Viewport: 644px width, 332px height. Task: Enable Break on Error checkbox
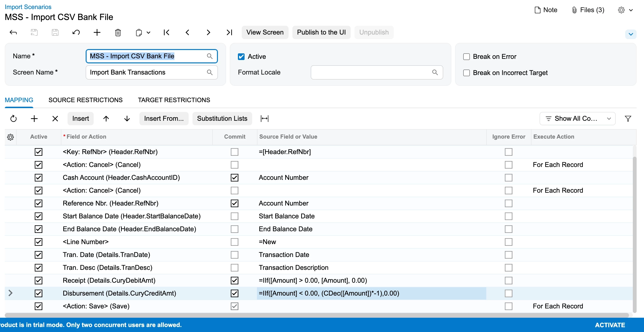tap(466, 57)
